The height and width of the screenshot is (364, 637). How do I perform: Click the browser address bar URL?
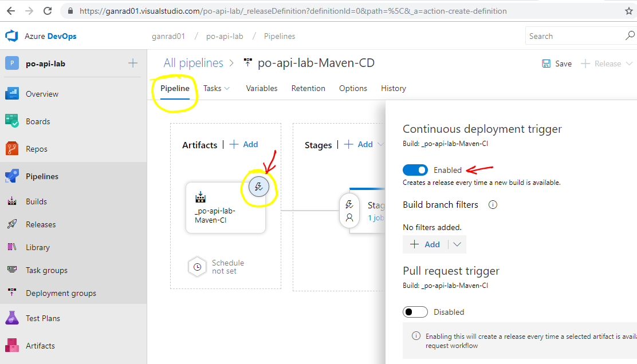(293, 11)
